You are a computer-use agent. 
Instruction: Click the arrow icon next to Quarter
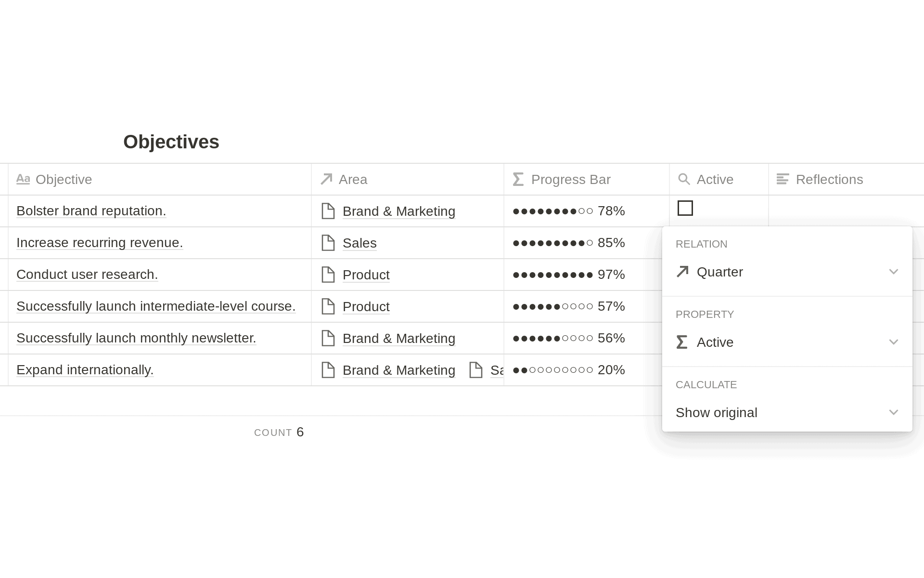pyautogui.click(x=682, y=272)
